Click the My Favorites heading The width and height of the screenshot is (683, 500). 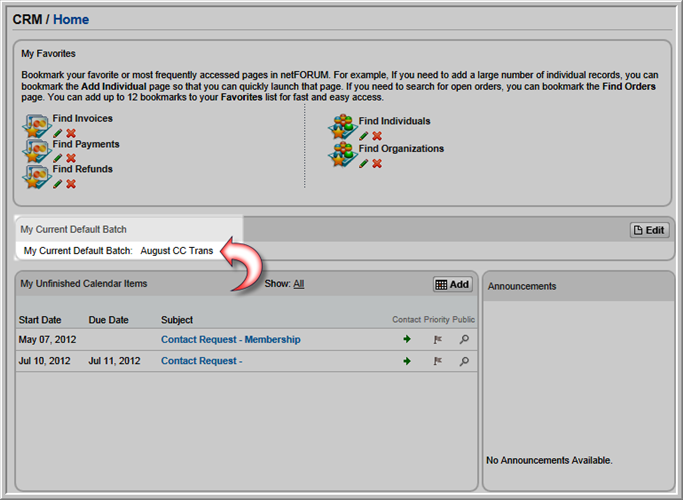[x=48, y=54]
